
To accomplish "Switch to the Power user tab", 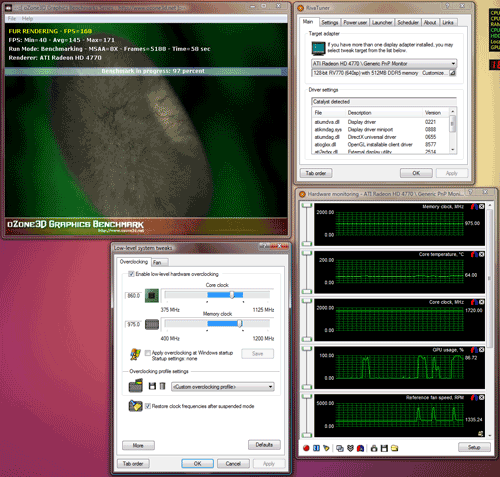I will (355, 22).
